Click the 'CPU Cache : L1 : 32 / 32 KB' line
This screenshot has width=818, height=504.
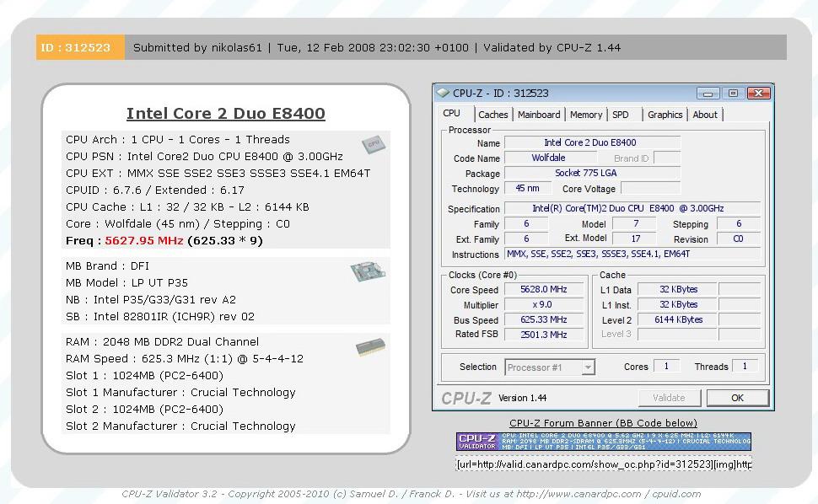[x=187, y=207]
